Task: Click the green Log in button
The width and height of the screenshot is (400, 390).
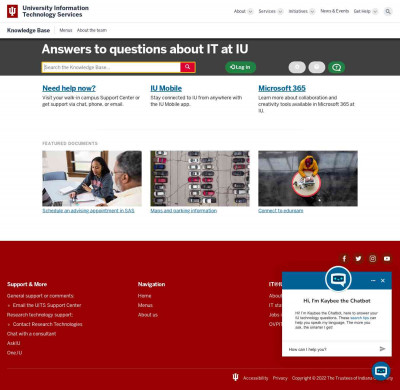Action: point(240,67)
